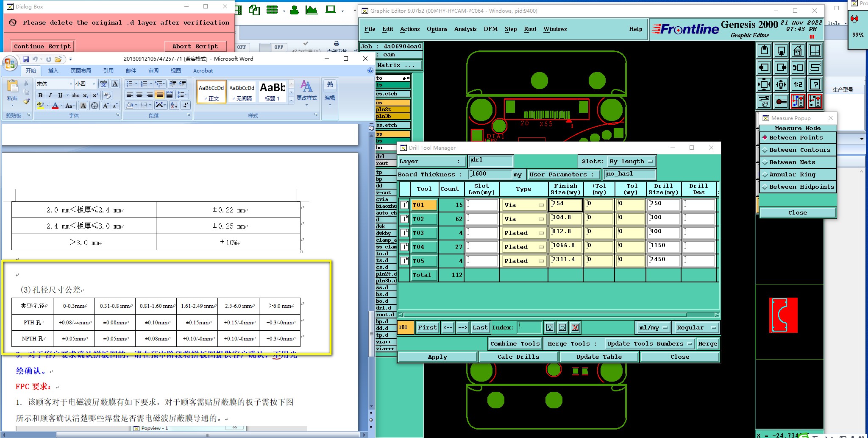Open the Rout menu in Genesis

[530, 29]
